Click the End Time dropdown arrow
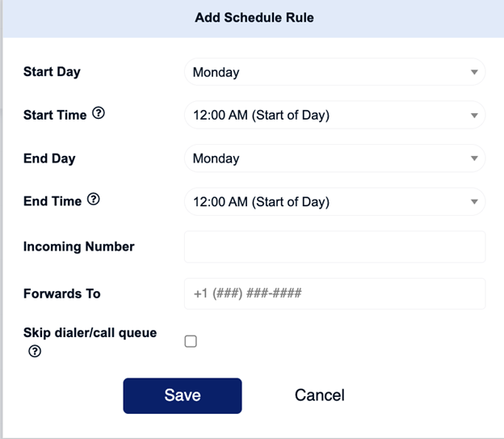The height and width of the screenshot is (439, 504). click(x=474, y=202)
